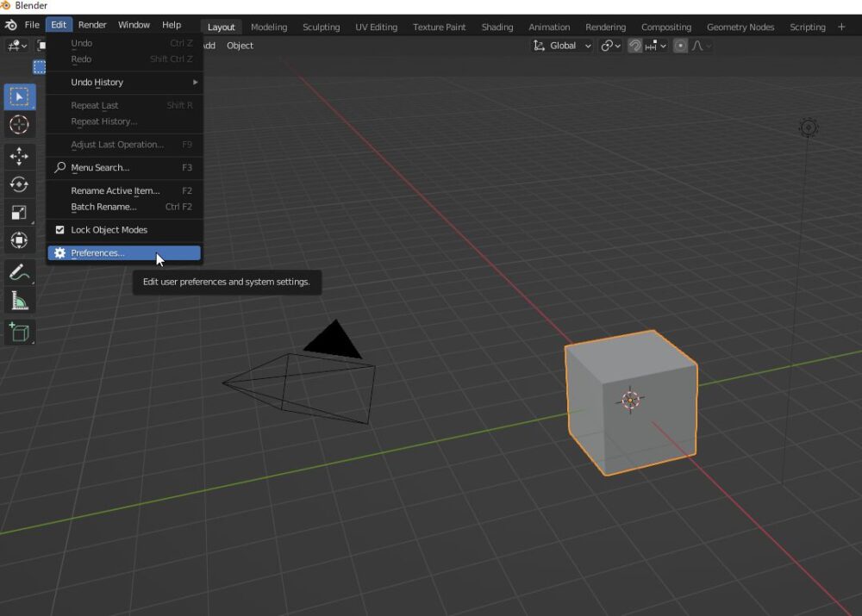The image size is (862, 616).
Task: Switch to the Shading workspace tab
Action: [497, 27]
